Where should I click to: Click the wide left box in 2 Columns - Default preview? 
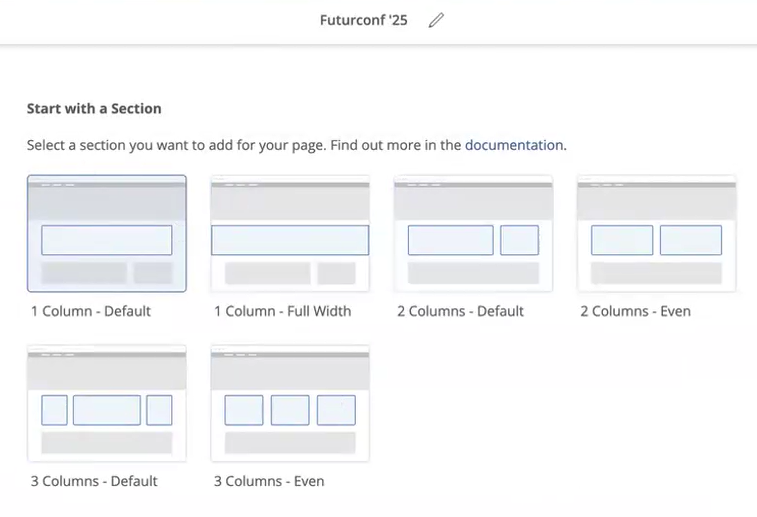pos(450,240)
